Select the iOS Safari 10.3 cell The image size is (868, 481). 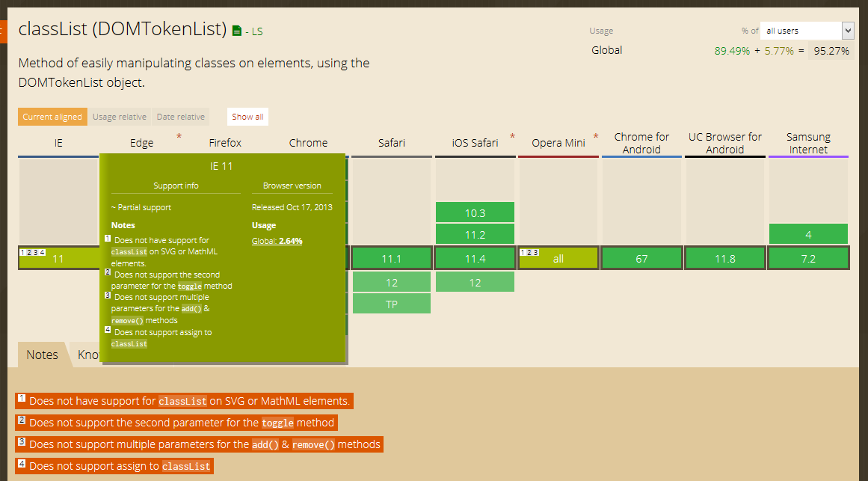click(475, 213)
